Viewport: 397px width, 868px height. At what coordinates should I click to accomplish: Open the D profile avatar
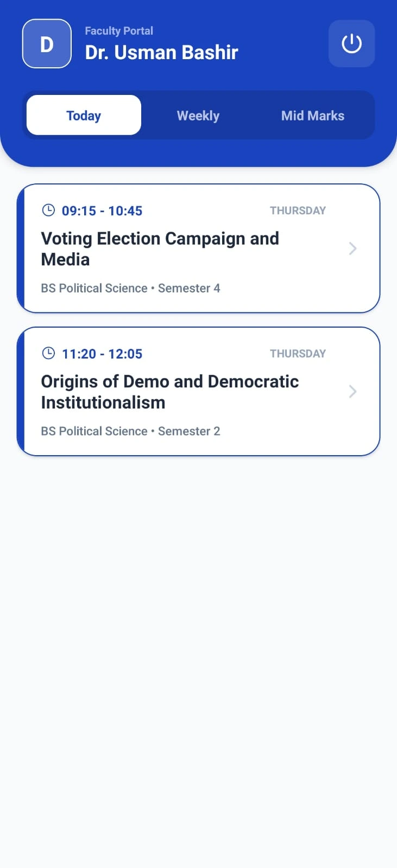[x=47, y=44]
